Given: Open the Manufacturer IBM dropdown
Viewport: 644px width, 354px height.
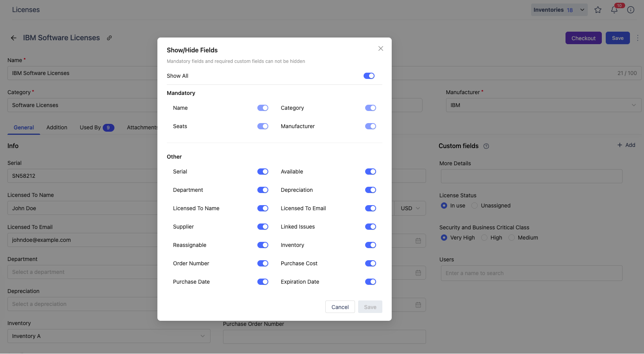Looking at the screenshot, I should click(x=543, y=105).
